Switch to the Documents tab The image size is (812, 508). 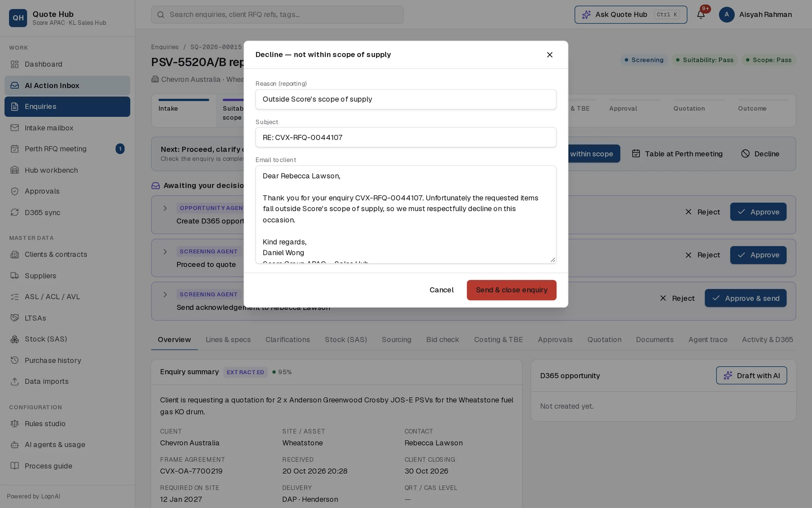(654, 340)
